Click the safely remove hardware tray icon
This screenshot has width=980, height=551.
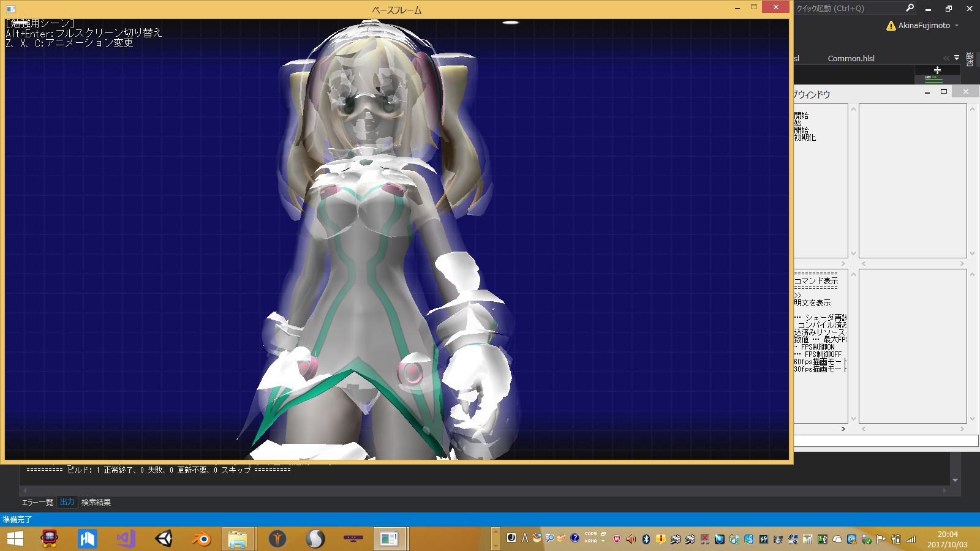point(867,539)
